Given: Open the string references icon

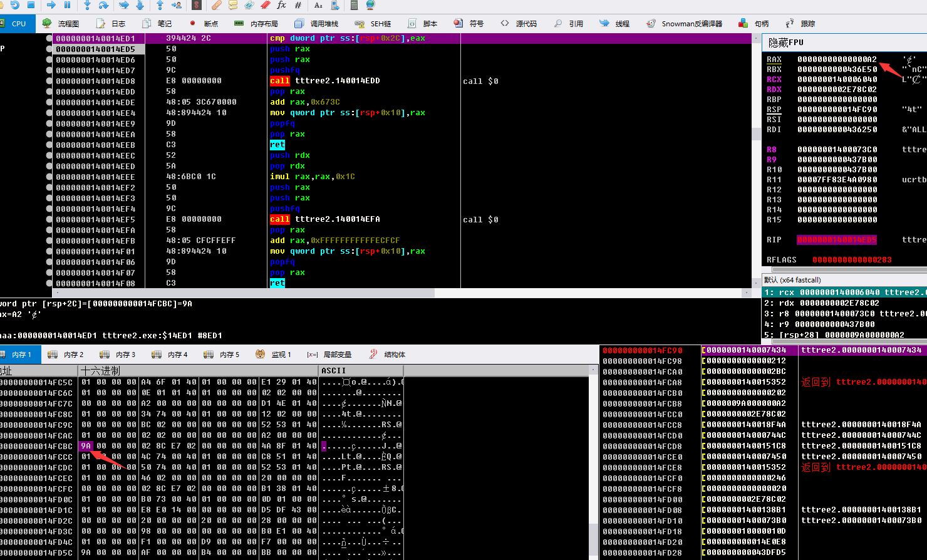Looking at the screenshot, I should pyautogui.click(x=318, y=5).
